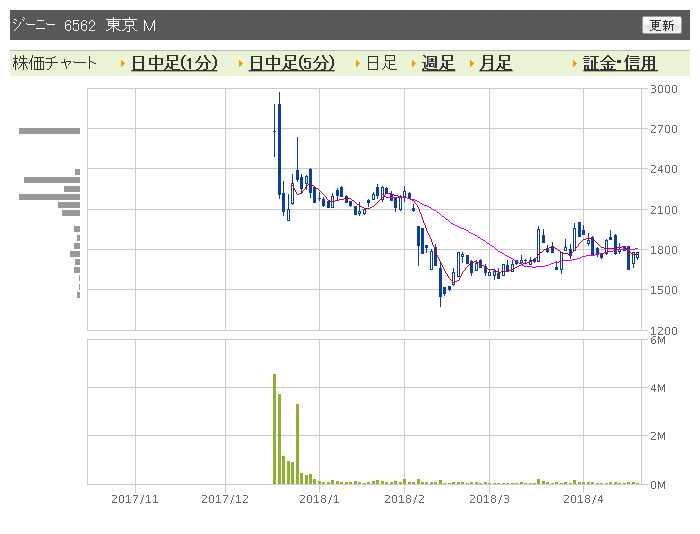Click the 株価チャート section label
Screen dimensions: 700x534
(x=54, y=63)
